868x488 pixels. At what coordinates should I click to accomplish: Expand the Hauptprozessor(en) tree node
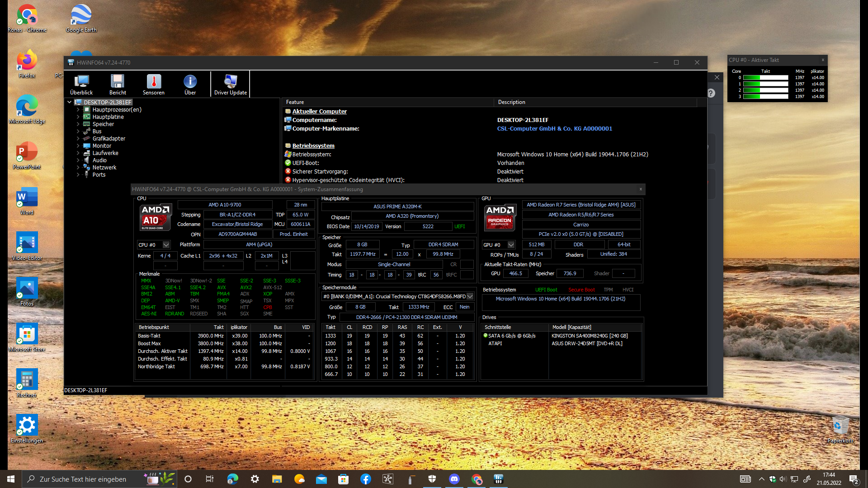(78, 110)
